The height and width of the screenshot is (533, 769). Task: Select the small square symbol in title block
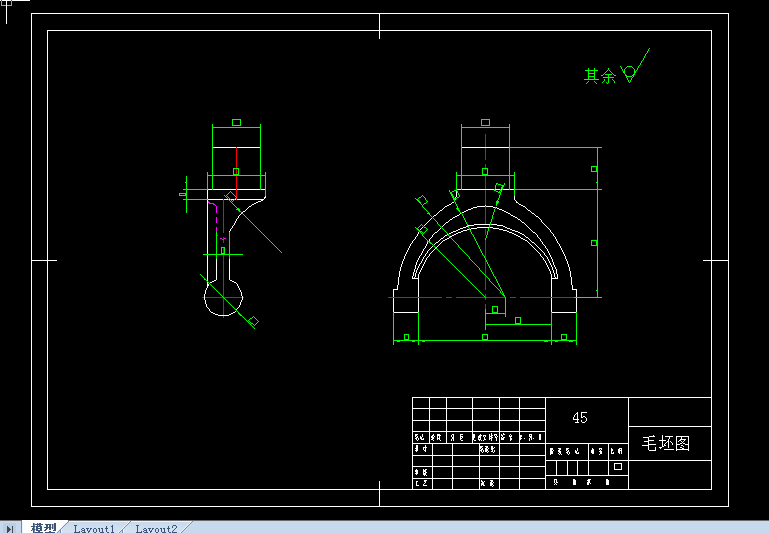click(x=618, y=466)
